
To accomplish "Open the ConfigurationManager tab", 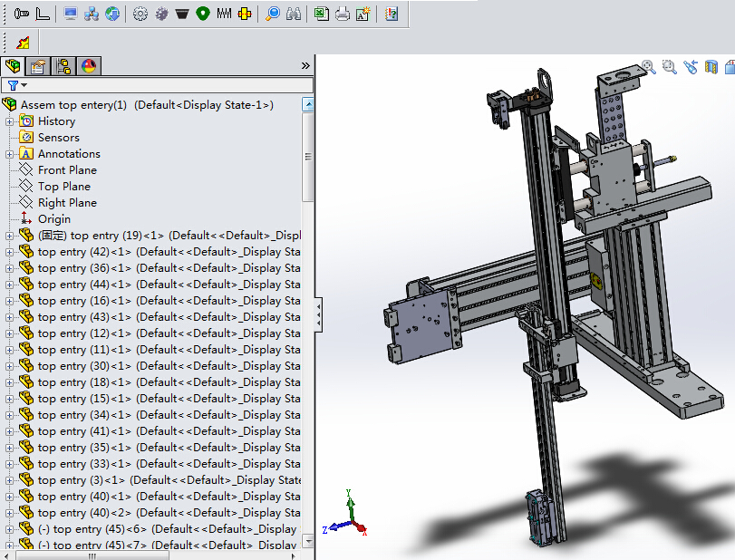I will (x=63, y=66).
